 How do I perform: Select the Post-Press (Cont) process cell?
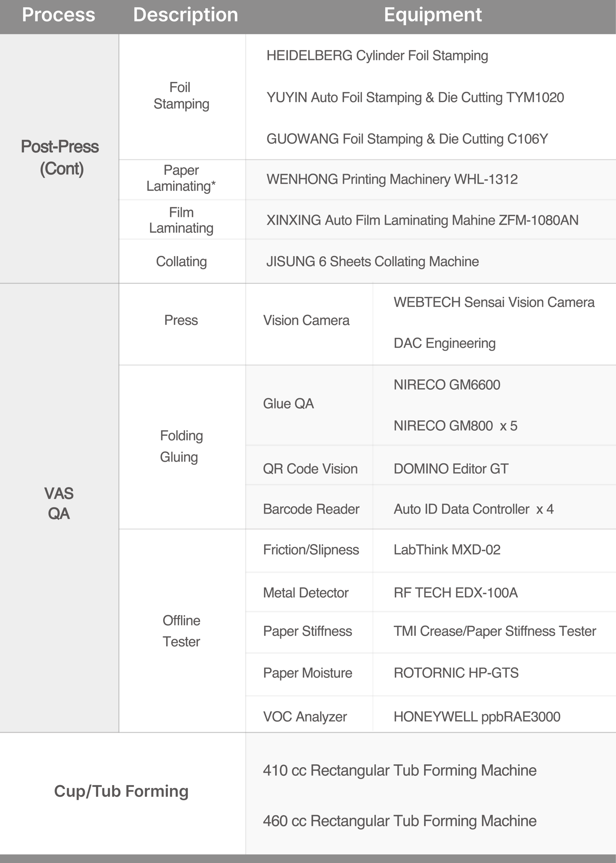point(60,158)
